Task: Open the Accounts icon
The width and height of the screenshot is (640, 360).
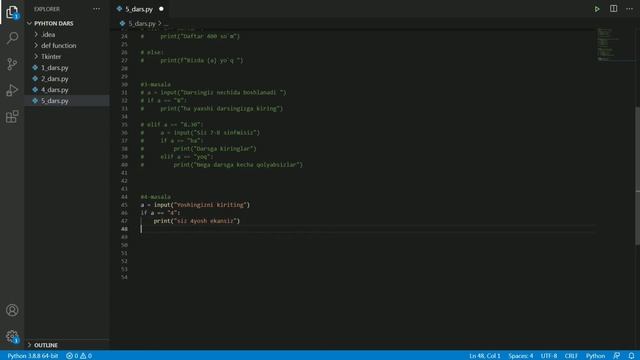Action: [x=12, y=310]
